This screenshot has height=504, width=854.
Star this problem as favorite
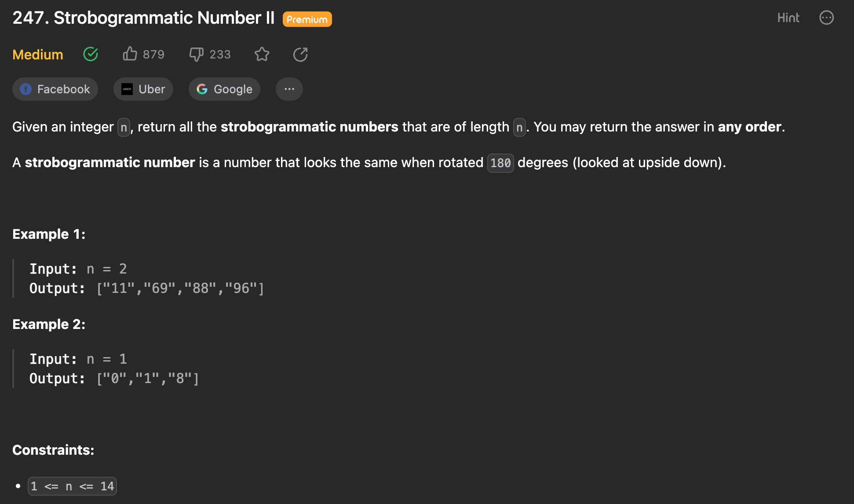pyautogui.click(x=262, y=54)
